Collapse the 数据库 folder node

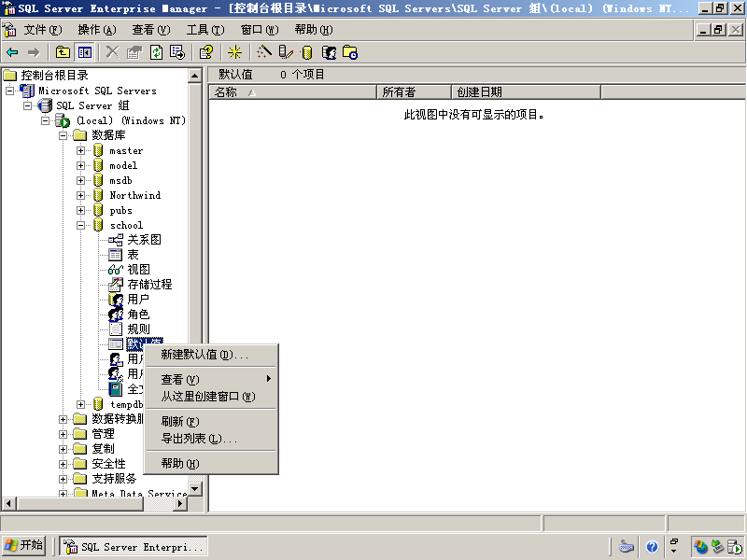coord(63,135)
